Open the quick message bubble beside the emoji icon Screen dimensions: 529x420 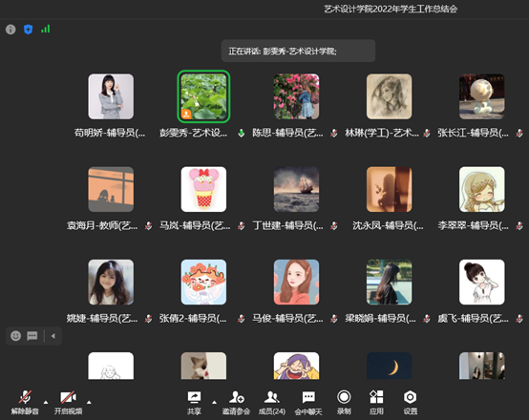point(32,336)
